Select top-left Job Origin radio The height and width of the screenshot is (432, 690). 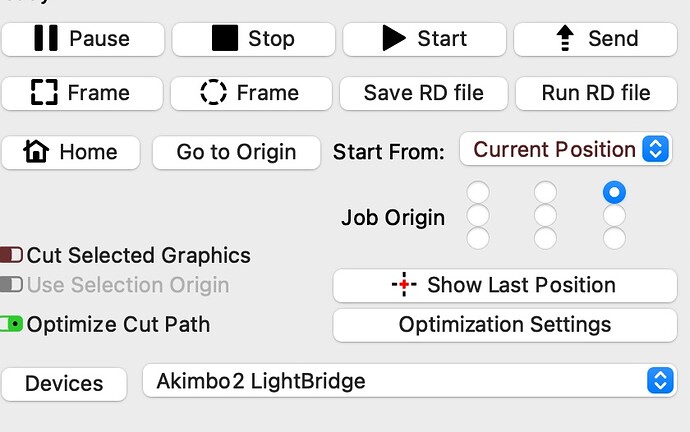click(478, 192)
